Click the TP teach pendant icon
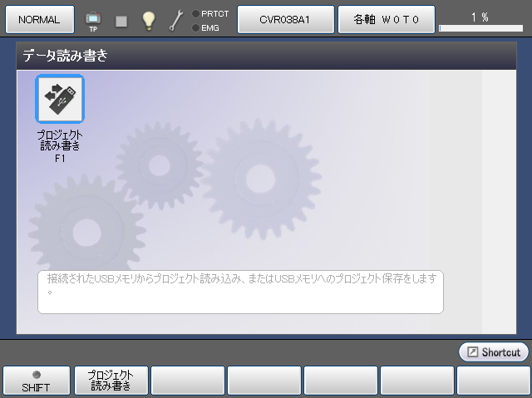 92,20
